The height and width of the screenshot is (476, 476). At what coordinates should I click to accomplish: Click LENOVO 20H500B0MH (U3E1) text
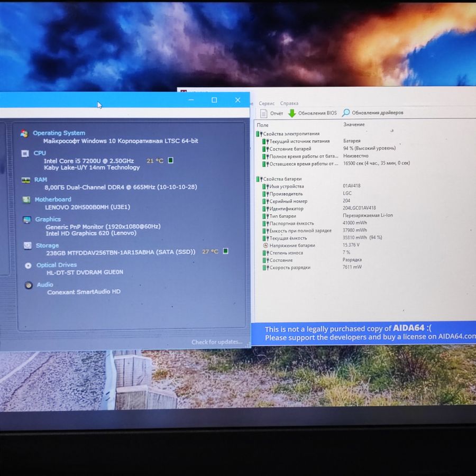(87, 207)
